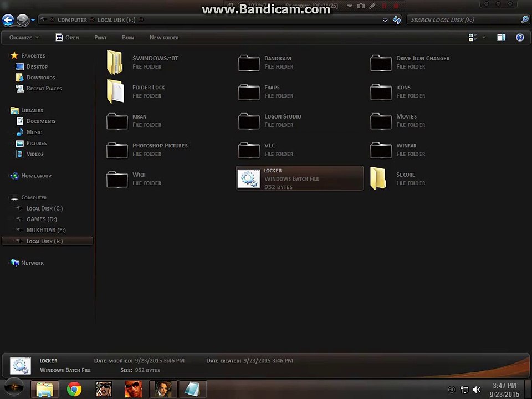Select Local Disk (F:) in navigation pane
The width and height of the screenshot is (532, 399).
point(47,241)
